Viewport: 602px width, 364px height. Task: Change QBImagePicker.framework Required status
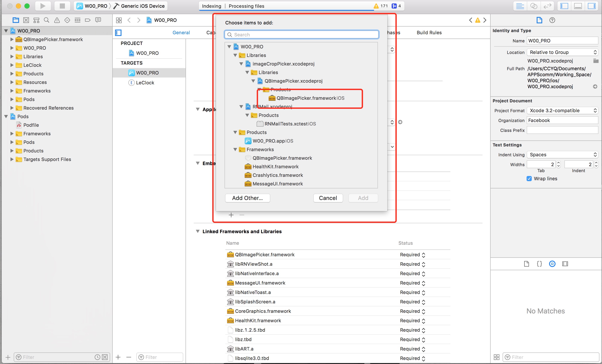(413, 255)
